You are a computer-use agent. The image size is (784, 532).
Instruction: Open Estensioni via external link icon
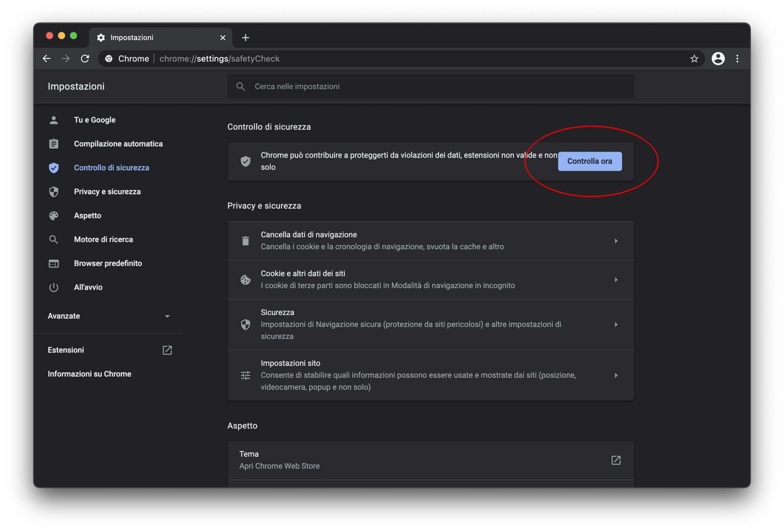click(x=167, y=350)
